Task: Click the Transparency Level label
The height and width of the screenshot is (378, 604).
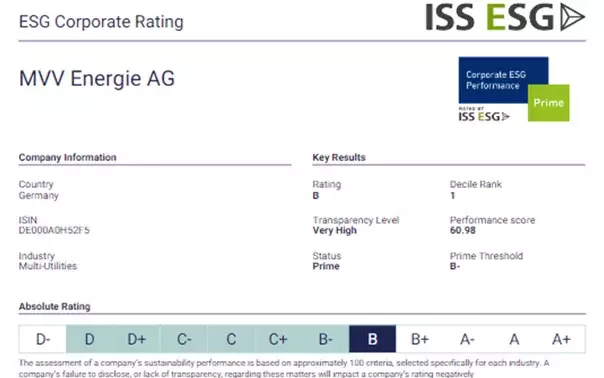Action: (x=356, y=220)
